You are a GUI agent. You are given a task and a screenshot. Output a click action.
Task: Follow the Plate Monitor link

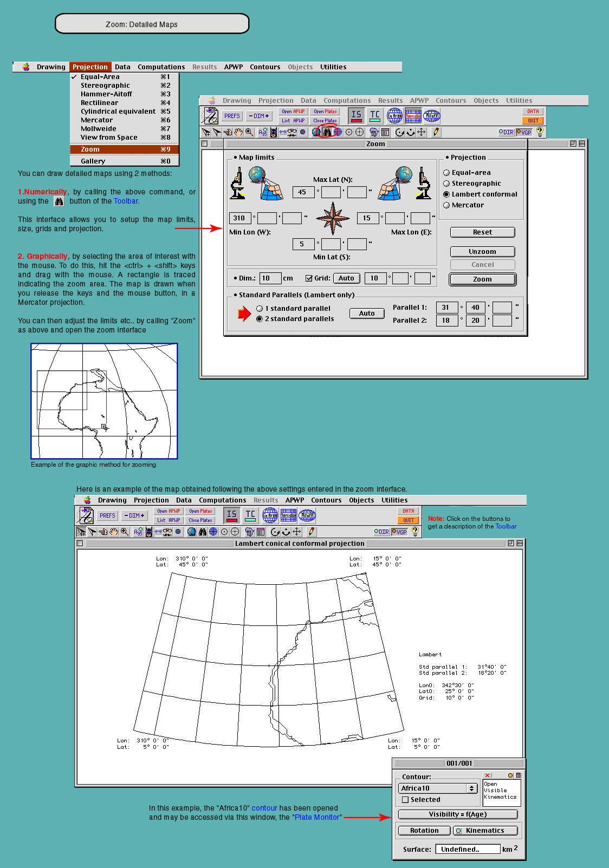coord(317,818)
